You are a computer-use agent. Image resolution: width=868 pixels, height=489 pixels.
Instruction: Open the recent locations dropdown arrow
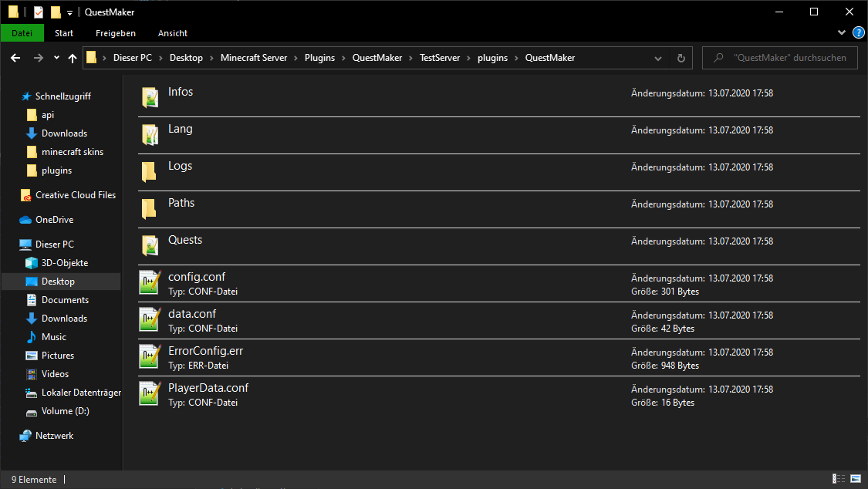click(56, 58)
